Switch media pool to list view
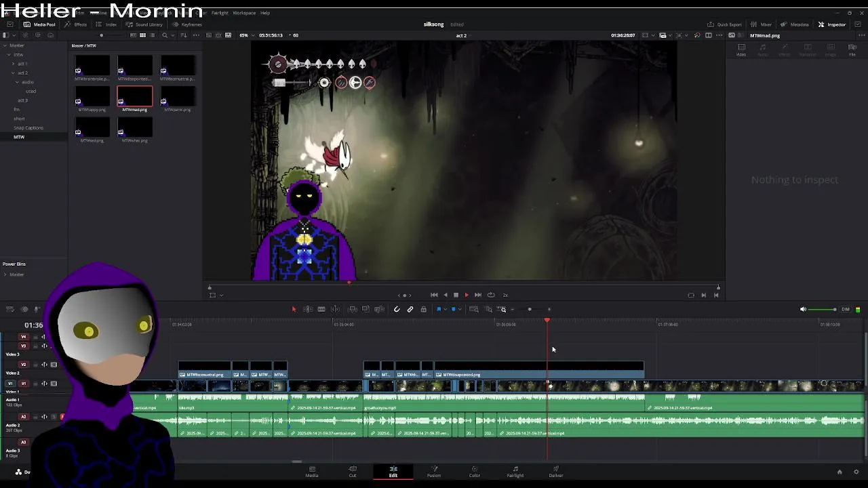The image size is (868, 488). [152, 35]
